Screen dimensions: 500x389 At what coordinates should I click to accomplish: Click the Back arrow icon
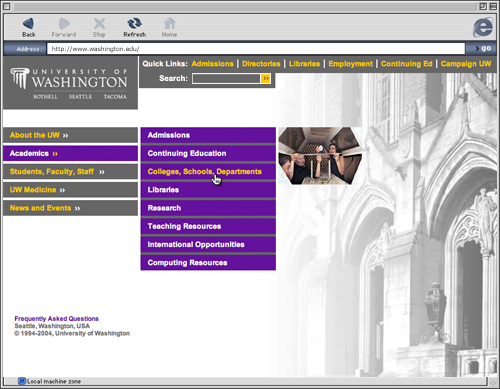tap(28, 24)
